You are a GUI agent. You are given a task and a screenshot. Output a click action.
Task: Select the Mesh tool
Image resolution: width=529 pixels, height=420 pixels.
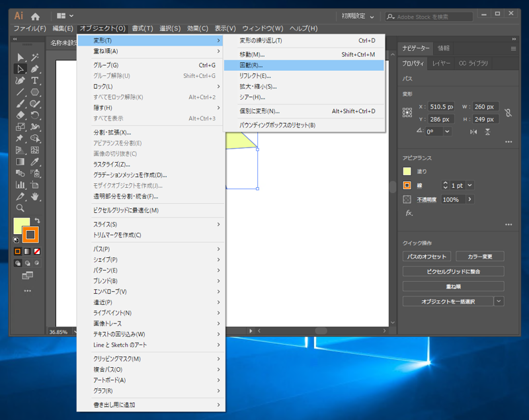pos(35,150)
